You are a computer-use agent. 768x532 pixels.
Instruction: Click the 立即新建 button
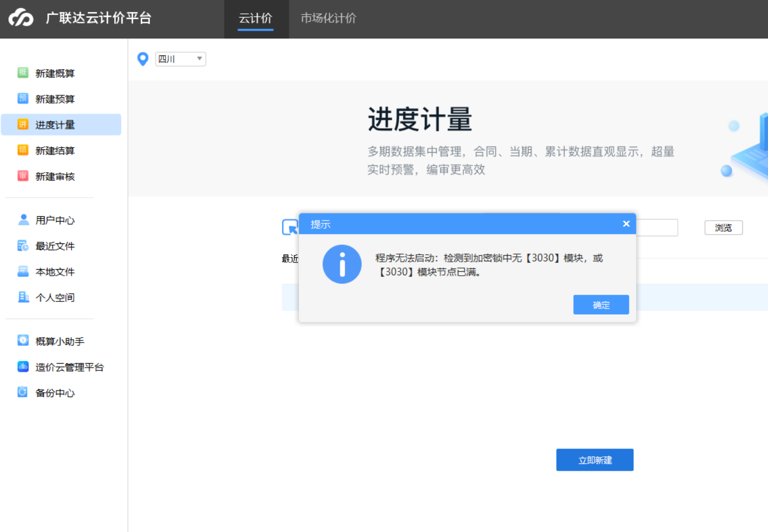[595, 460]
